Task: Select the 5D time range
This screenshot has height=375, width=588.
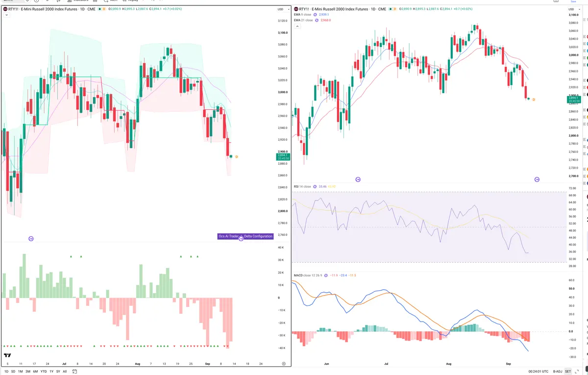Action: pos(13,372)
